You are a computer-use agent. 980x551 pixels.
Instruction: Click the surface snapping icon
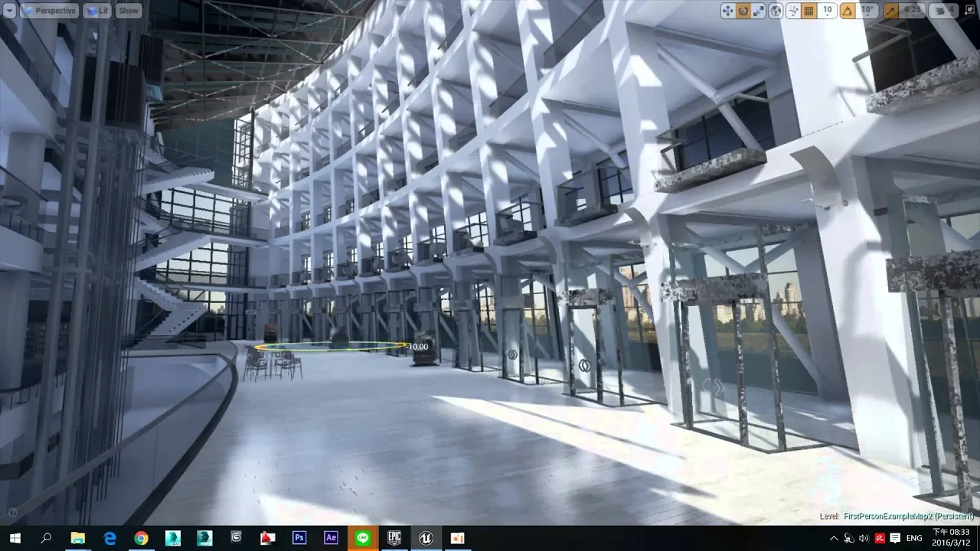(x=793, y=11)
